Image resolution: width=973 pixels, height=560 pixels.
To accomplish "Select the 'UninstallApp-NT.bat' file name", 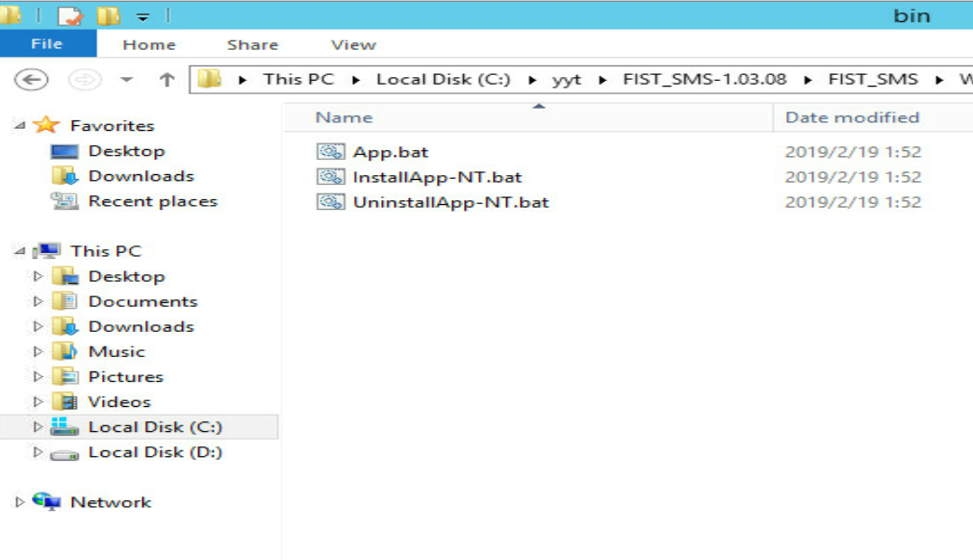I will click(450, 202).
